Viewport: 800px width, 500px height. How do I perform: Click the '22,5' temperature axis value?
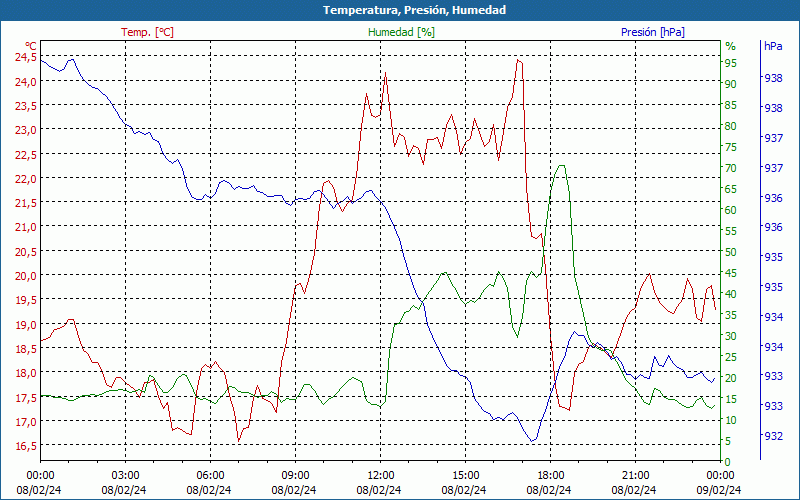26,155
